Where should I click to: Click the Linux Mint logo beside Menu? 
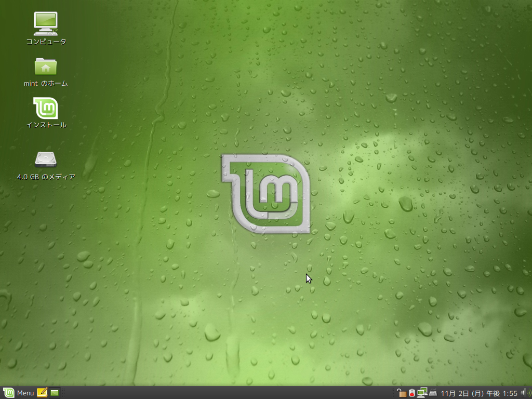(x=8, y=393)
